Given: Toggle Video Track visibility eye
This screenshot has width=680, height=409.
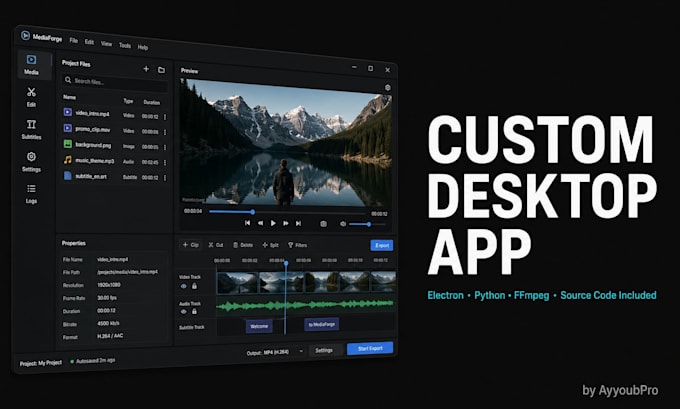Looking at the screenshot, I should pos(183,286).
